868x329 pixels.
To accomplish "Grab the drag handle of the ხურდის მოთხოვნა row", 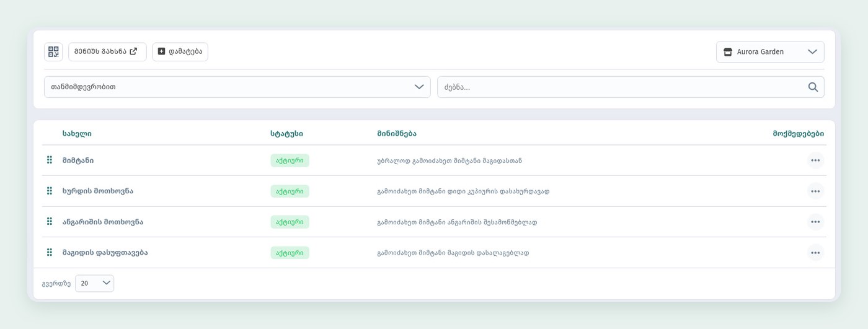I will point(50,191).
